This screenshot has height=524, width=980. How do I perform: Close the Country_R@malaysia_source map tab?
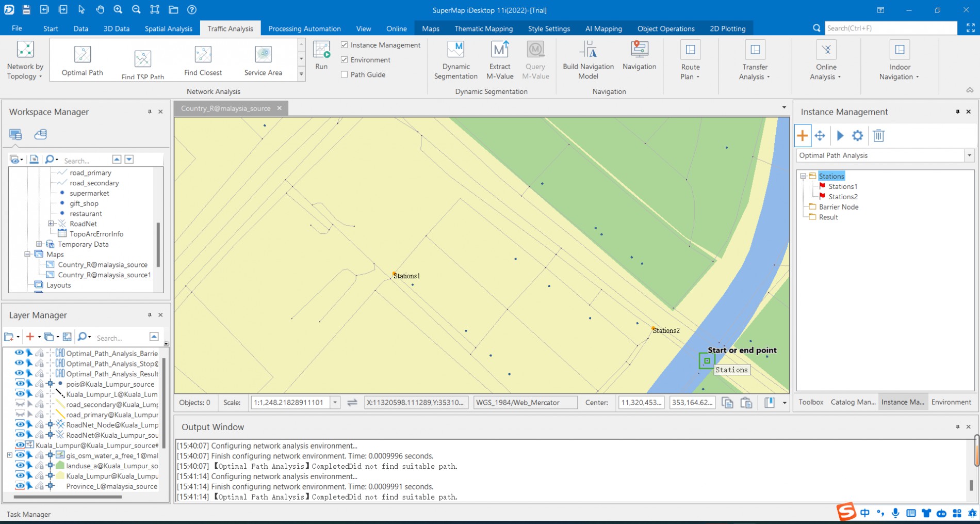pos(279,108)
